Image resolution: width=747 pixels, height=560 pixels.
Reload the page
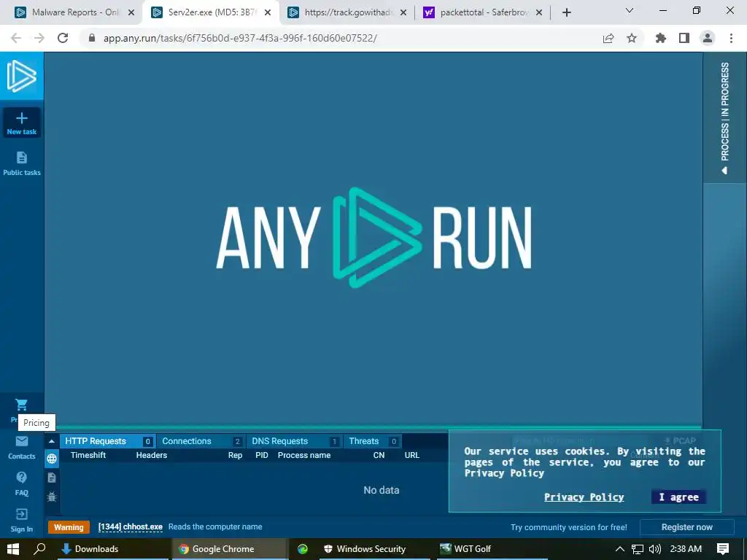(x=63, y=38)
